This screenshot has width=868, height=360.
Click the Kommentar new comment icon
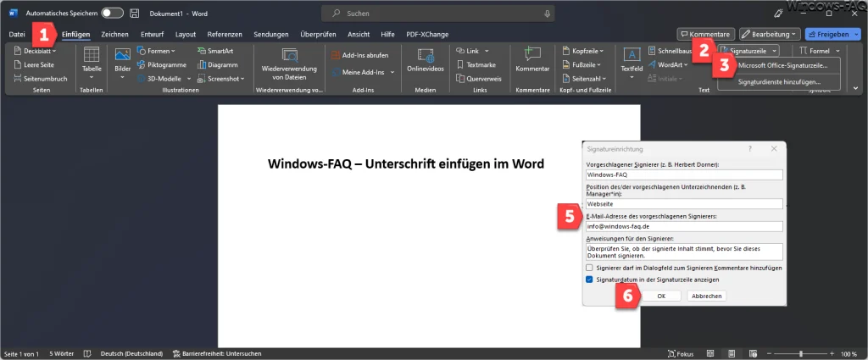point(532,54)
